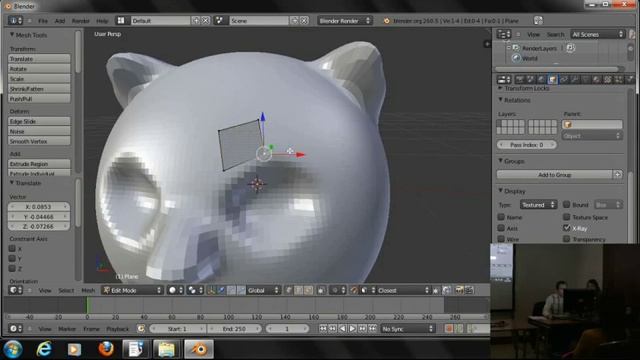
Task: Click the Pass Index value slider
Action: pos(527,145)
